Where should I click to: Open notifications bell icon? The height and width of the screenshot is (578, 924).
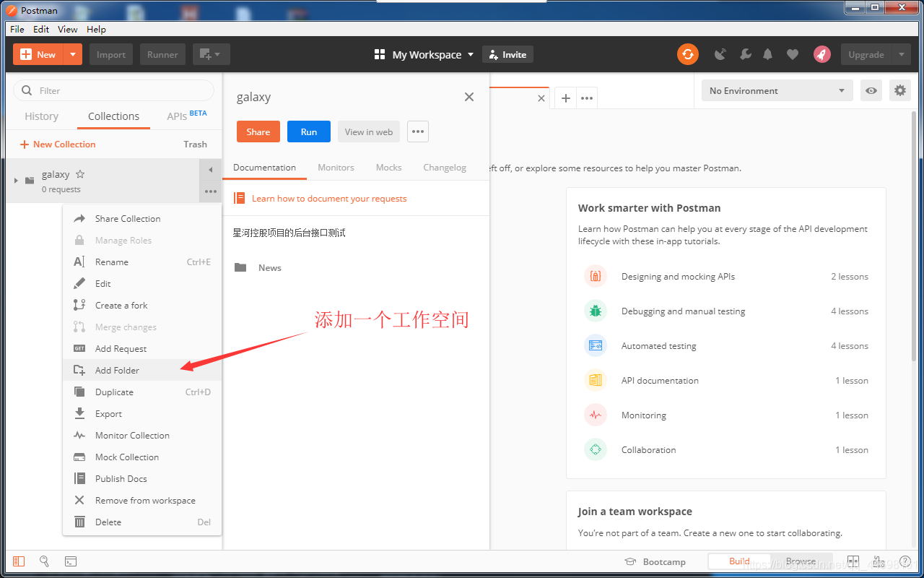coord(768,54)
